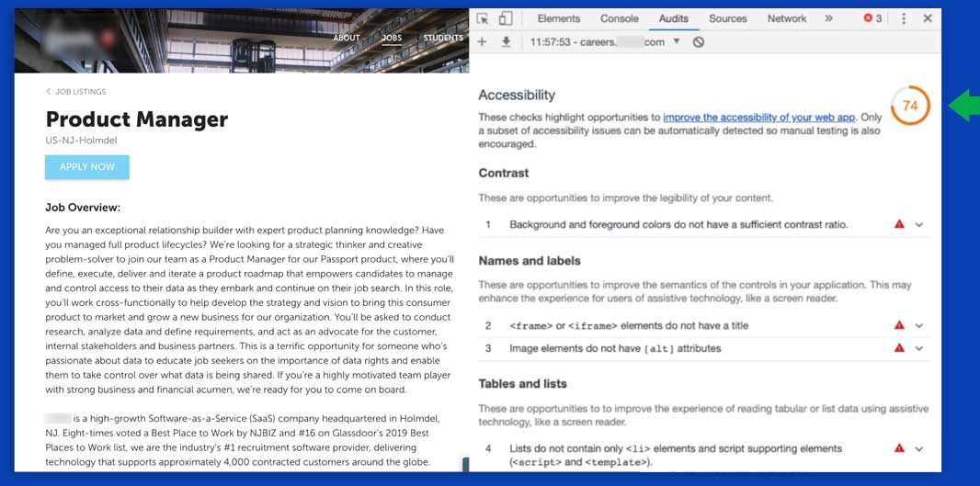Switch to the Network tab
Viewport: 980px width, 486px height.
pos(786,18)
